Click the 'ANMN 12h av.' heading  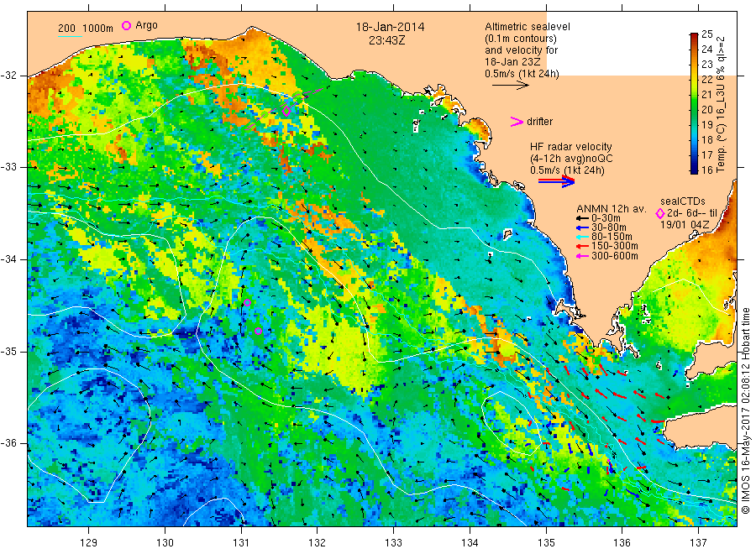[612, 209]
